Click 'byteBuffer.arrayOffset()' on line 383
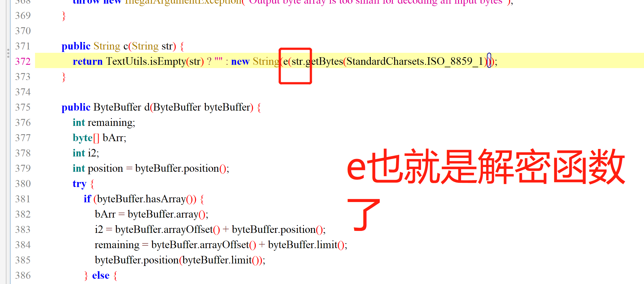Screen dimensions: 644x284 click(167, 230)
